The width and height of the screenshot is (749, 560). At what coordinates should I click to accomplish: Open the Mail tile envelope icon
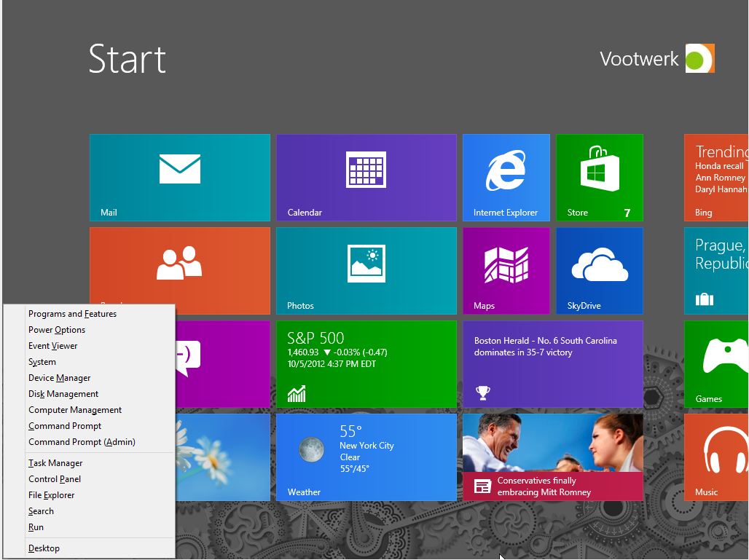180,169
